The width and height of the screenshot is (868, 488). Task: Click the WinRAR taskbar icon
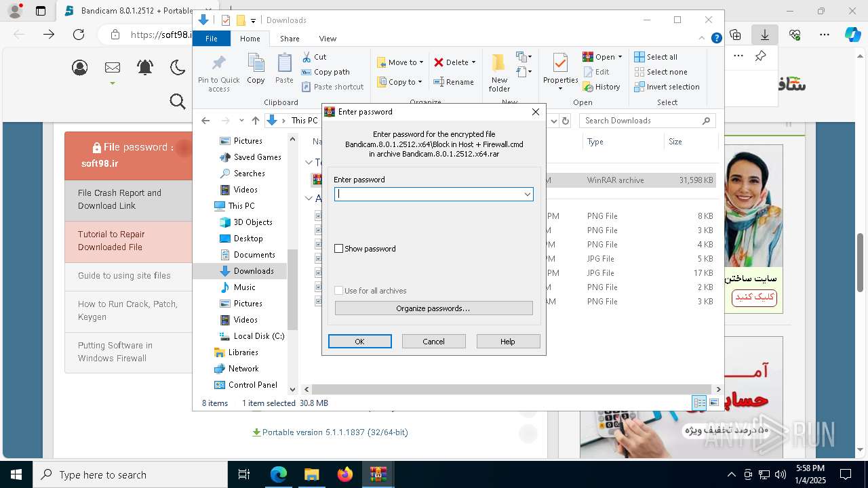point(378,474)
